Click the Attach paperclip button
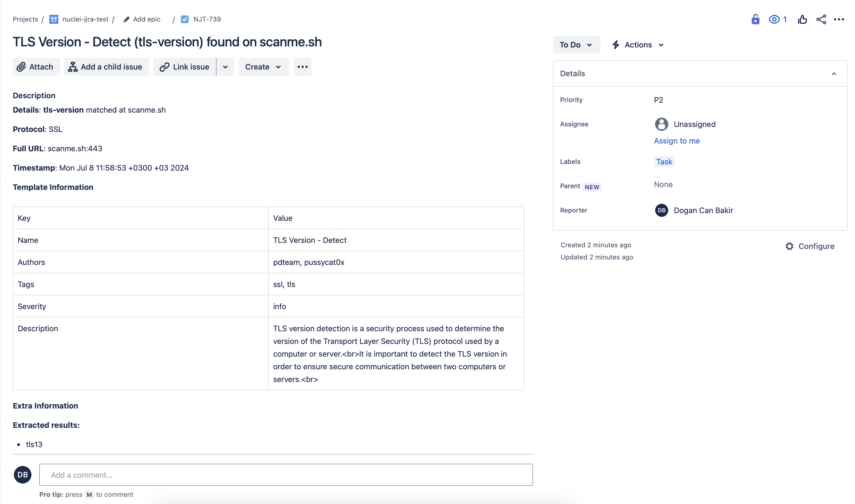The height and width of the screenshot is (504, 855). (36, 67)
